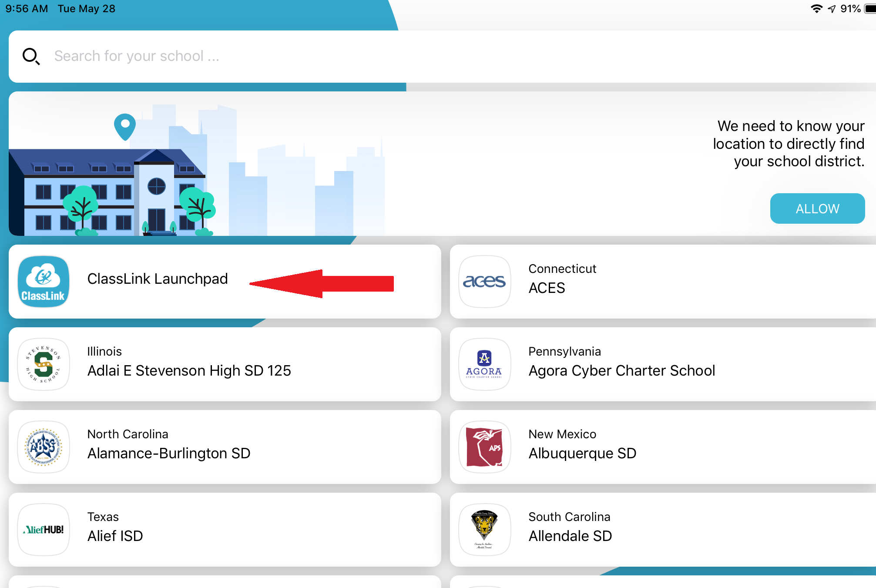Tap 'We need to know your location' message
Screen dimensions: 876x588
[x=789, y=144]
